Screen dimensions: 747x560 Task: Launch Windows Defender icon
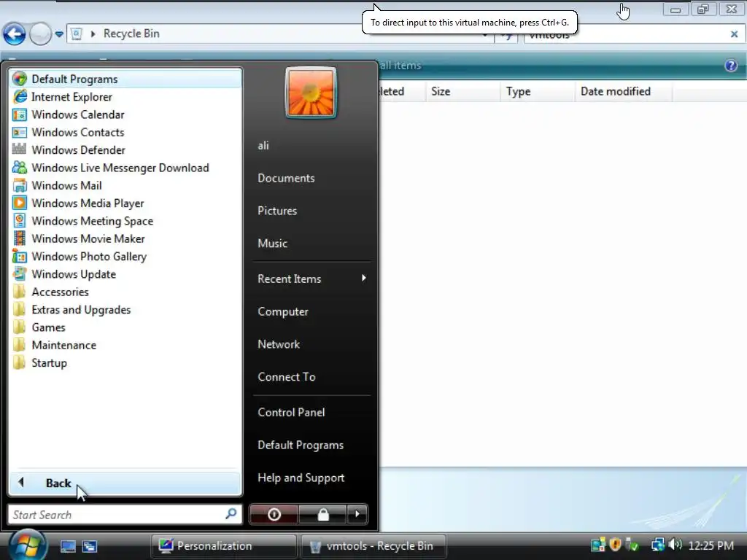click(x=20, y=149)
